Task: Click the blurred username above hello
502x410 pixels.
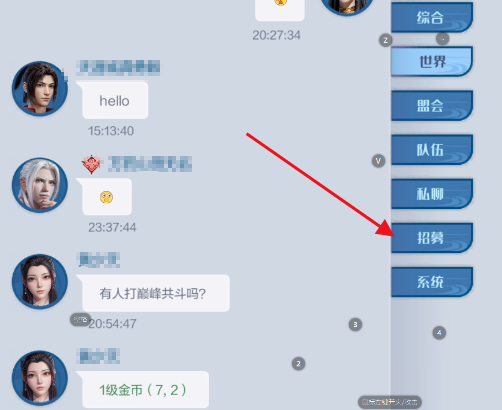Action: point(118,68)
